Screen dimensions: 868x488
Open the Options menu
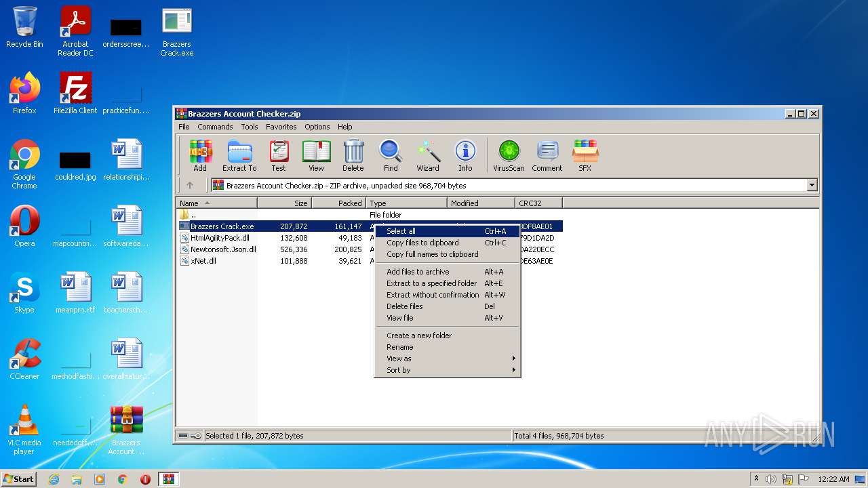tap(317, 127)
